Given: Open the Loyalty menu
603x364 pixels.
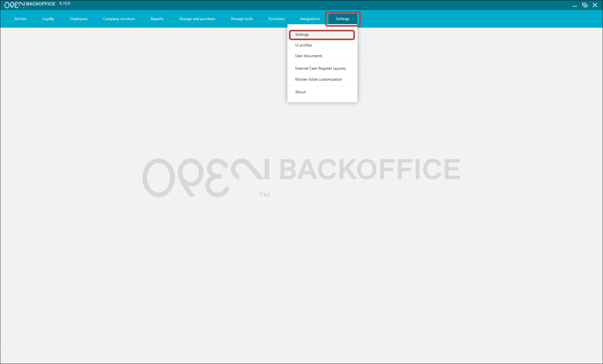Looking at the screenshot, I should click(48, 19).
